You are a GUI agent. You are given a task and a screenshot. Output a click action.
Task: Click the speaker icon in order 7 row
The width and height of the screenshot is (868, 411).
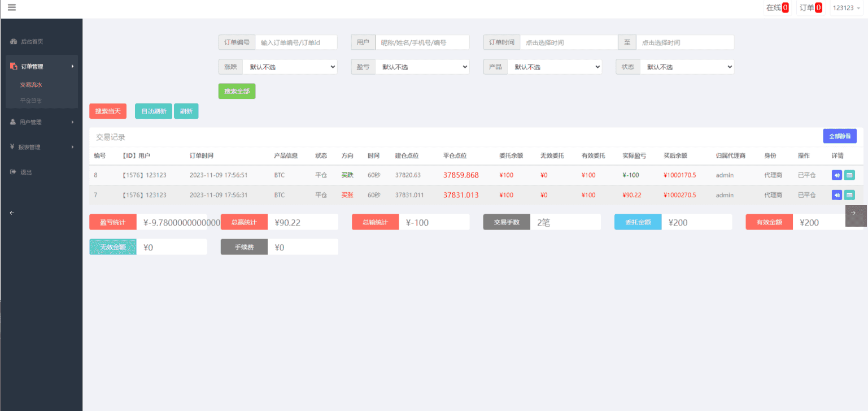[x=837, y=195]
